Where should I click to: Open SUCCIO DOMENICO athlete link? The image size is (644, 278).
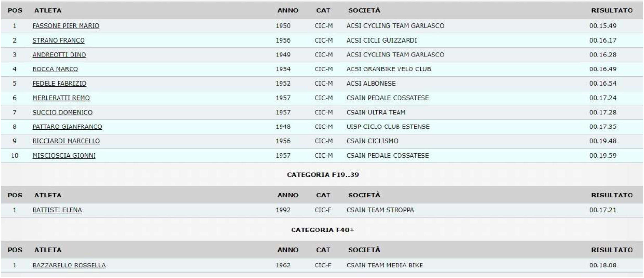63,112
